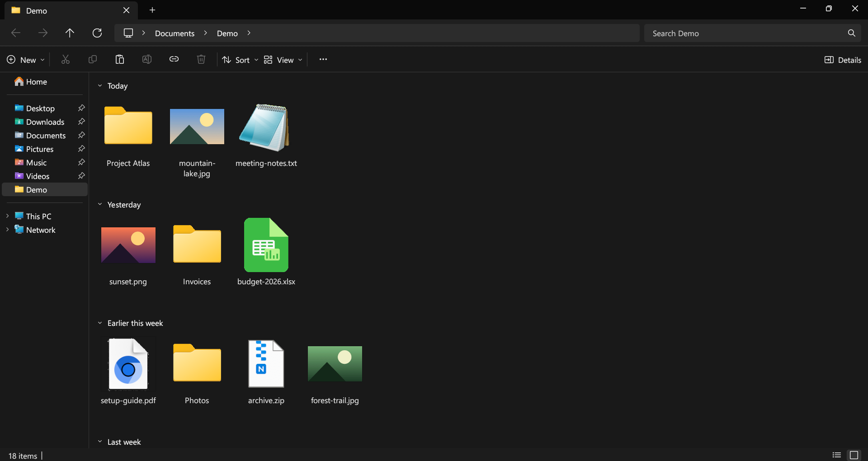Collapse the Today group
This screenshot has height=461, width=868.
point(100,85)
